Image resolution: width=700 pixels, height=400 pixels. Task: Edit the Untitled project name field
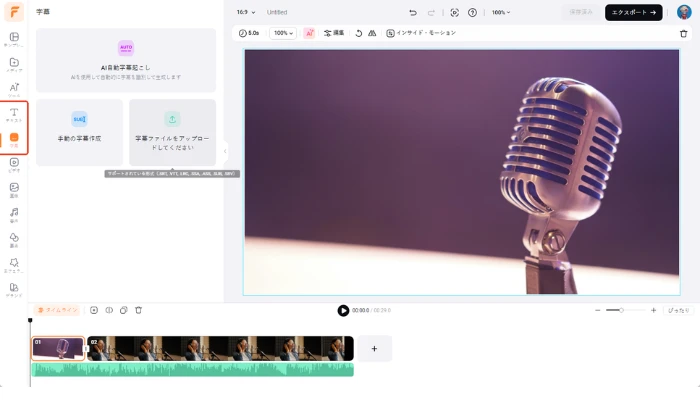277,12
